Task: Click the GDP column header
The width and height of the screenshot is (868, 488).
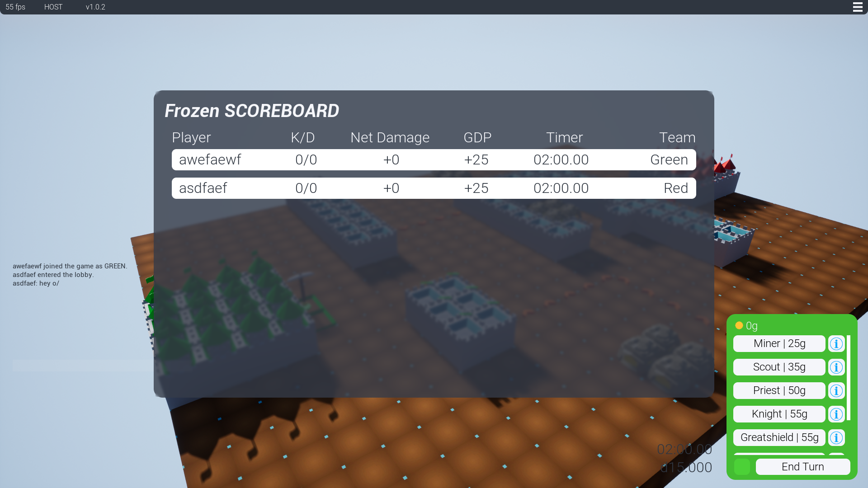Action: pyautogui.click(x=477, y=137)
